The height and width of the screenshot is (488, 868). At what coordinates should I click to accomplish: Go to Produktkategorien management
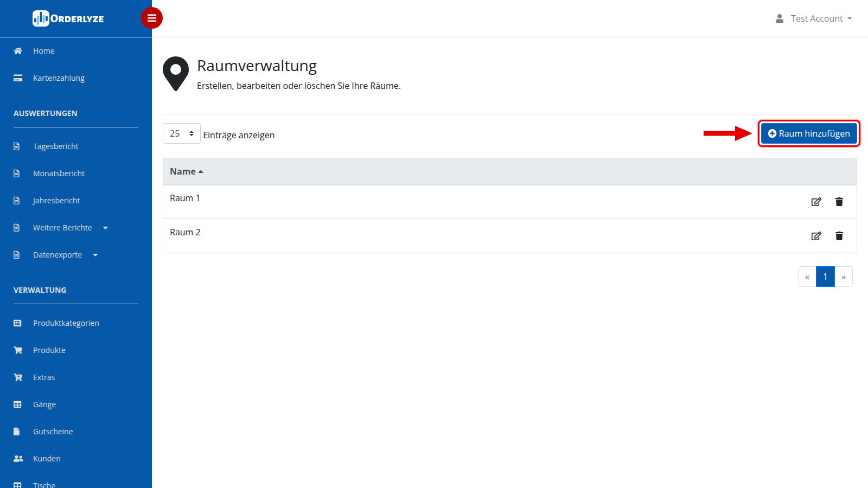pyautogui.click(x=66, y=323)
